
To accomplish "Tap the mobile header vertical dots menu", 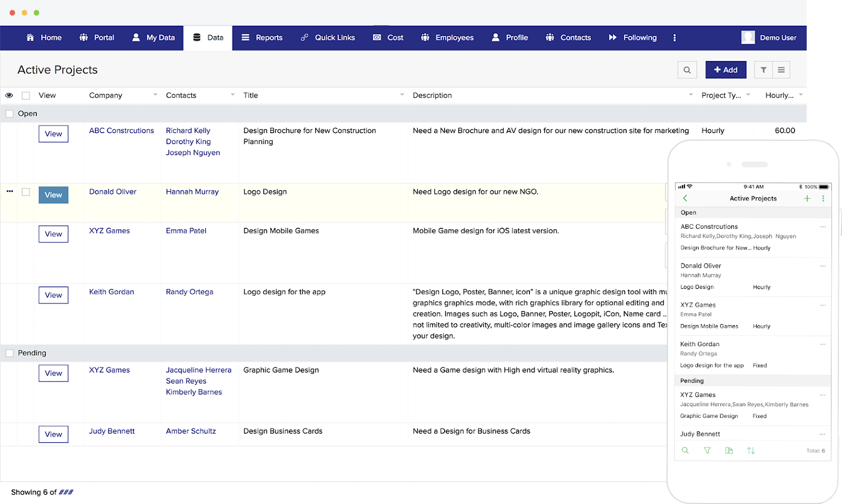I will [x=823, y=198].
